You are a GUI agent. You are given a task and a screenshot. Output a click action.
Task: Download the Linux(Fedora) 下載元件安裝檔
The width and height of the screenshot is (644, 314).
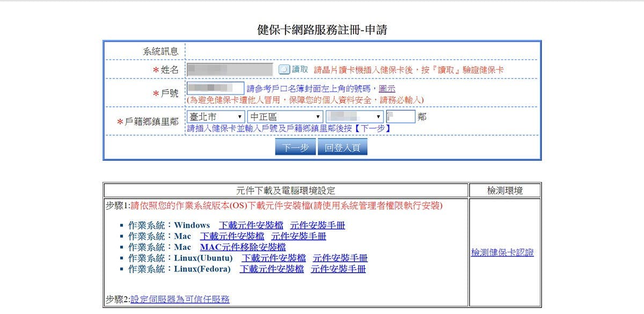pos(272,269)
